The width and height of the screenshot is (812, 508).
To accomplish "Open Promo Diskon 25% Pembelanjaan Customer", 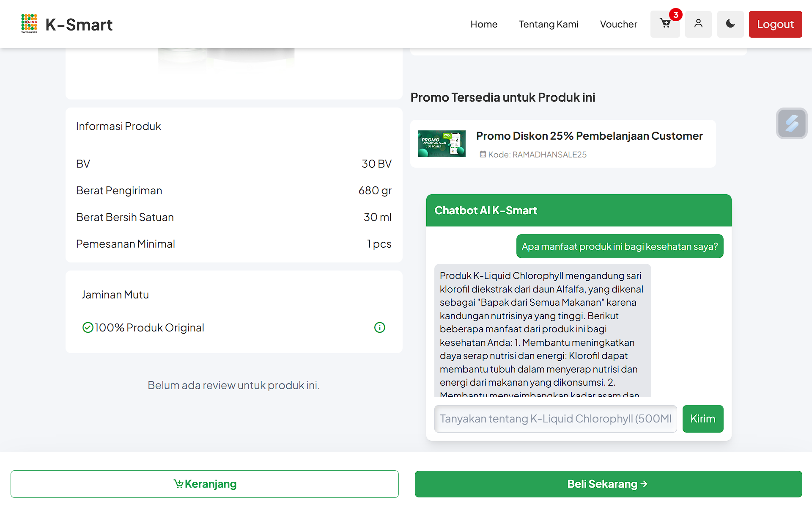I will click(x=589, y=136).
